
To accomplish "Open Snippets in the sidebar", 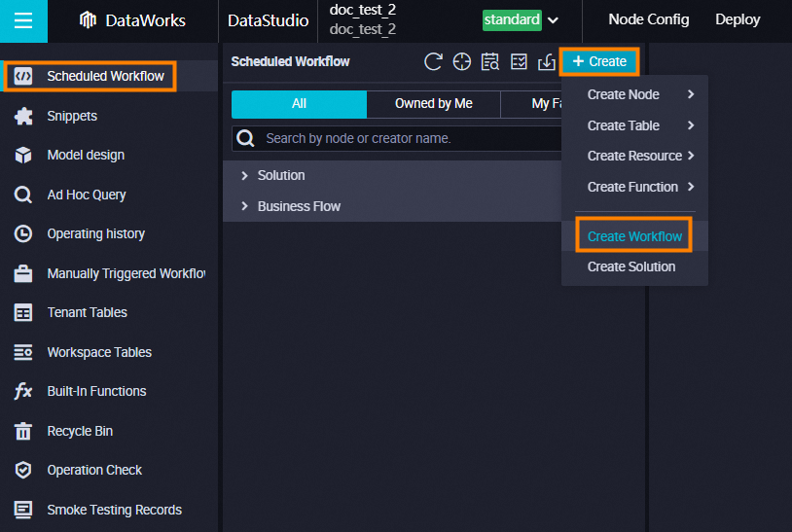I will click(x=72, y=116).
